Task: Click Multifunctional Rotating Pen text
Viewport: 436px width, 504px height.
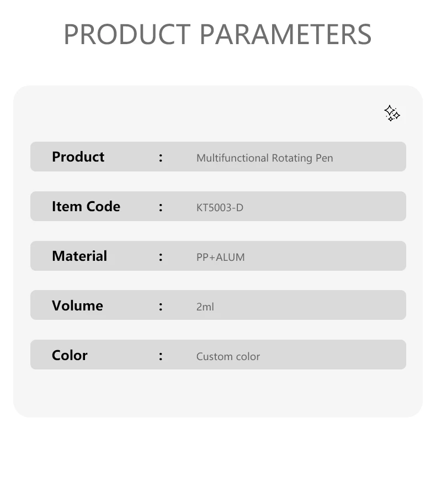Action: coord(264,158)
